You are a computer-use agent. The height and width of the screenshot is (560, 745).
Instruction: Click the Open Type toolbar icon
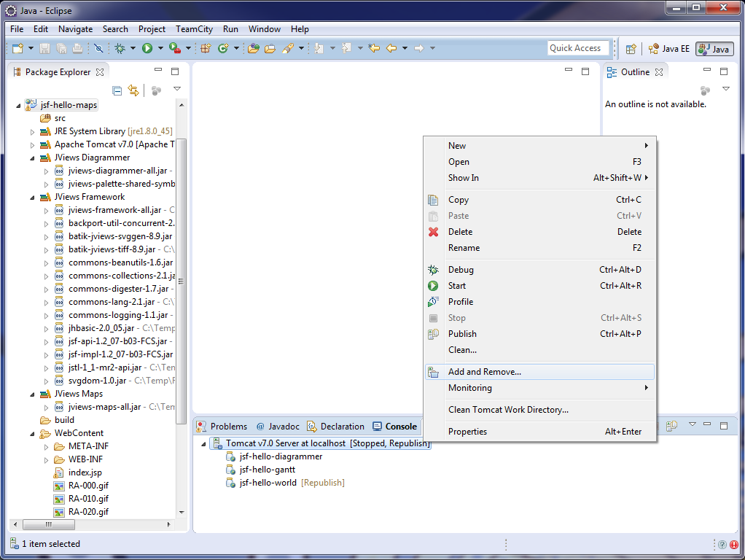(253, 48)
